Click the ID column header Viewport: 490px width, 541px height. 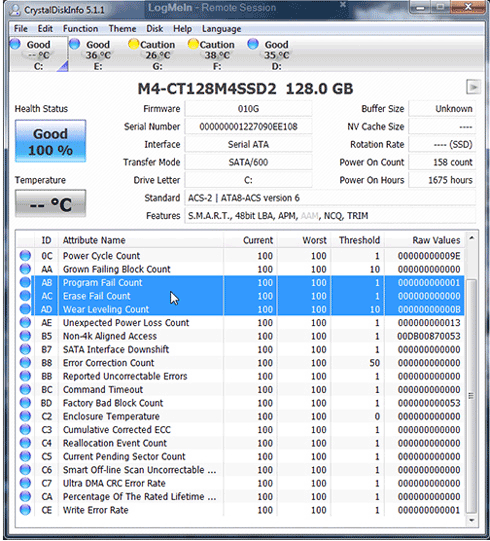click(x=46, y=240)
